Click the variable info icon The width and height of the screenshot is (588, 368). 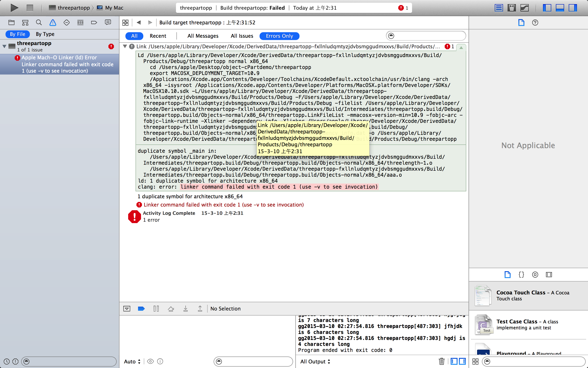point(160,361)
